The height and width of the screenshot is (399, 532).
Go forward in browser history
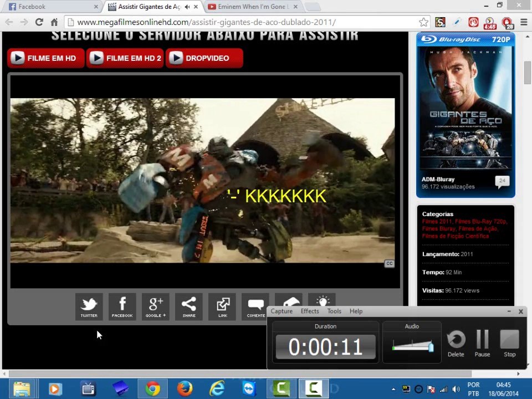pos(24,22)
